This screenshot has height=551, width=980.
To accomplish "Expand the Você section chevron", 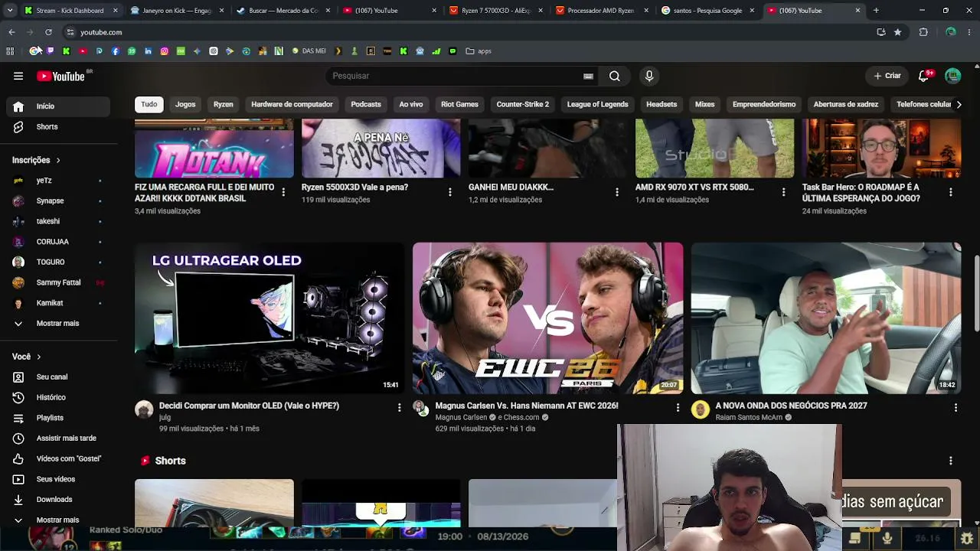I will coord(38,357).
